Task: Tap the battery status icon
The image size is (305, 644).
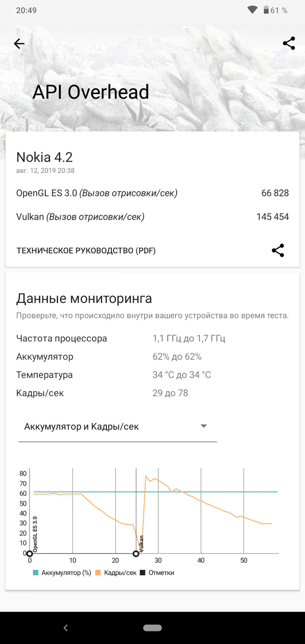Action: [x=266, y=10]
